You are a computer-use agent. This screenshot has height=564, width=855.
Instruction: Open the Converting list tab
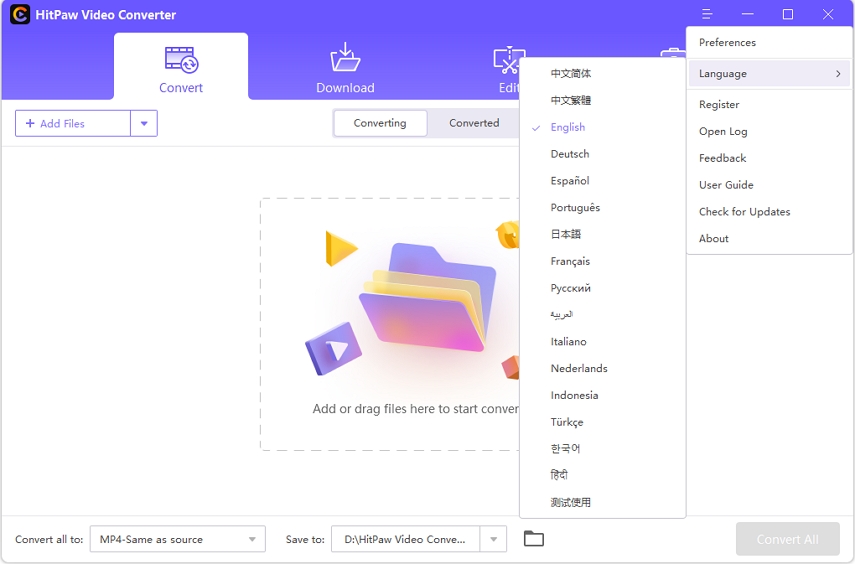point(380,123)
